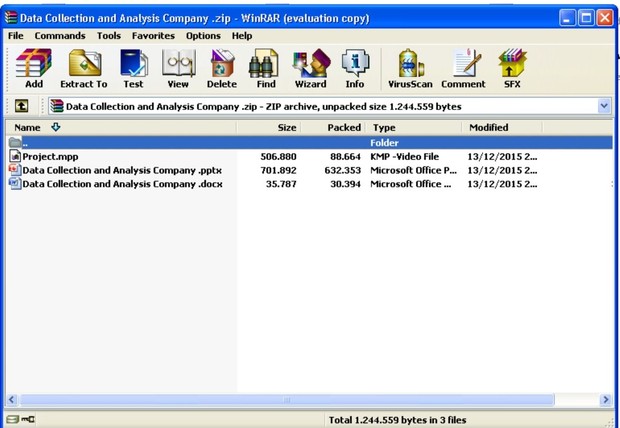
Task: Open the Comment tool
Action: coord(463,68)
